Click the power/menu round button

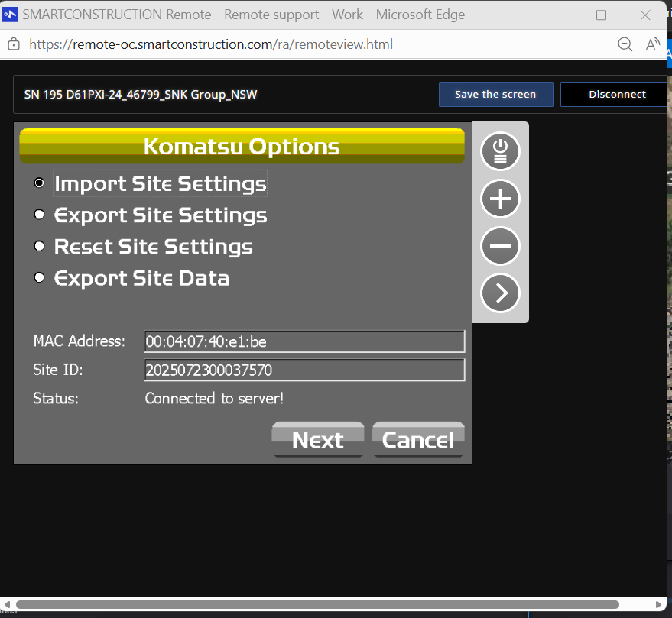[x=500, y=151]
